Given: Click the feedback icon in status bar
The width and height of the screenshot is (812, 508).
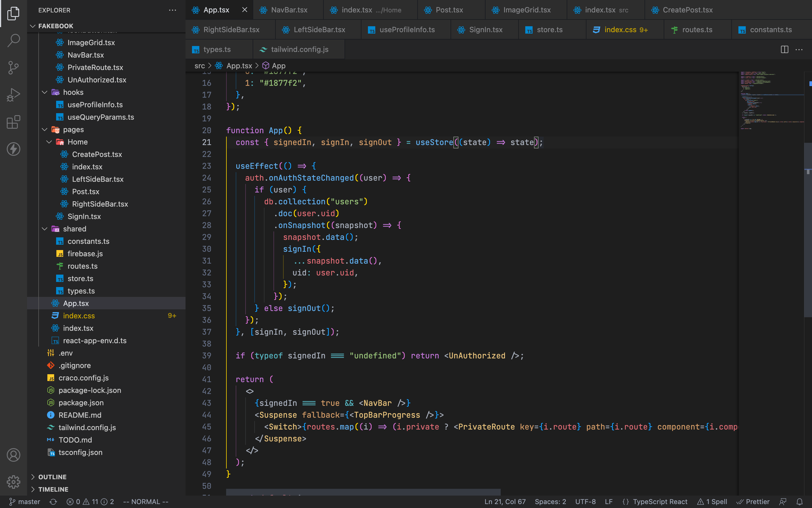Looking at the screenshot, I should click(x=783, y=502).
